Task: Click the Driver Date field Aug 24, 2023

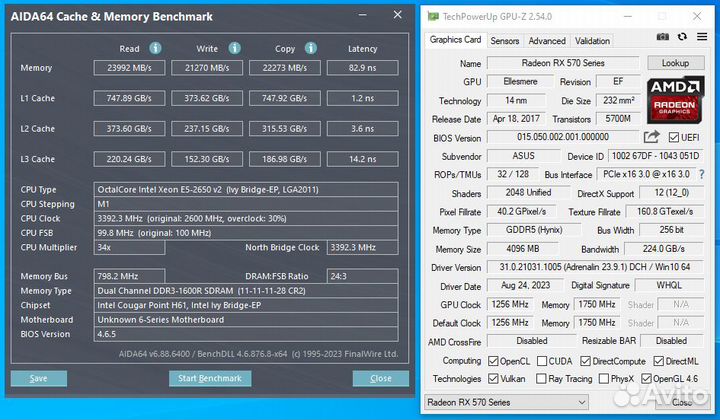Action: pos(525,286)
